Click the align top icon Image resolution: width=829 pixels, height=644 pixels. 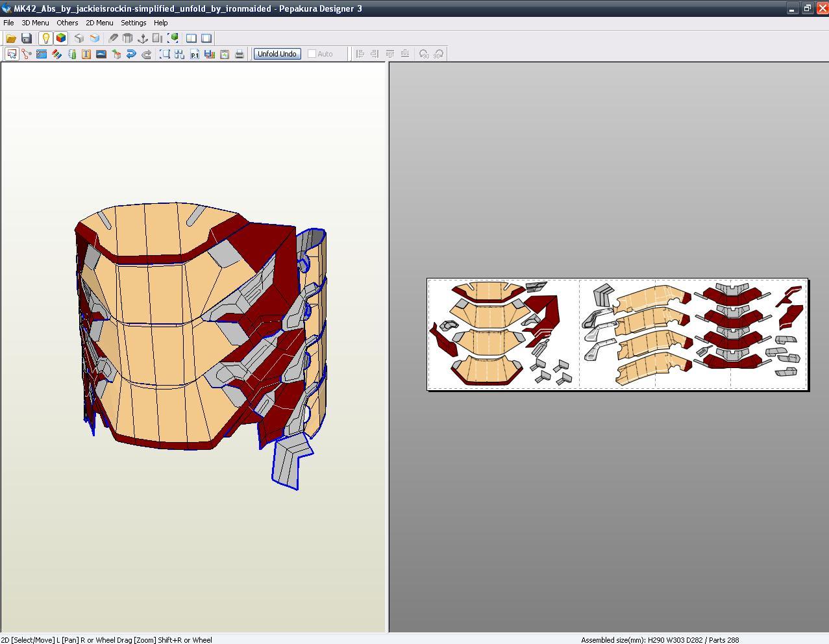tap(390, 54)
